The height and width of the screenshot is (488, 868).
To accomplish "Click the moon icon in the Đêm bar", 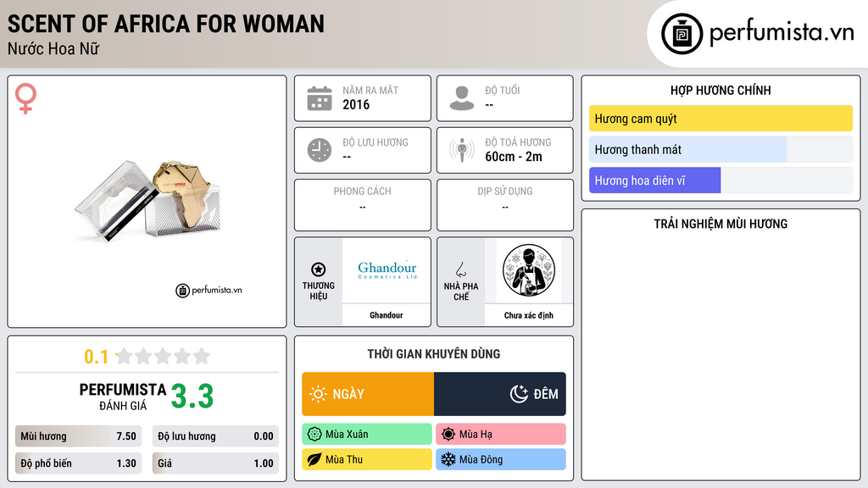I will (x=519, y=394).
